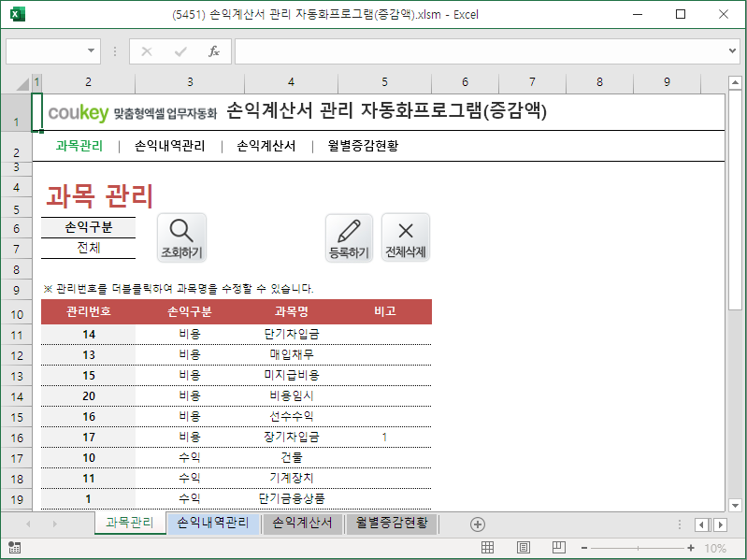Click the formula bar cancel X icon

coord(147,51)
